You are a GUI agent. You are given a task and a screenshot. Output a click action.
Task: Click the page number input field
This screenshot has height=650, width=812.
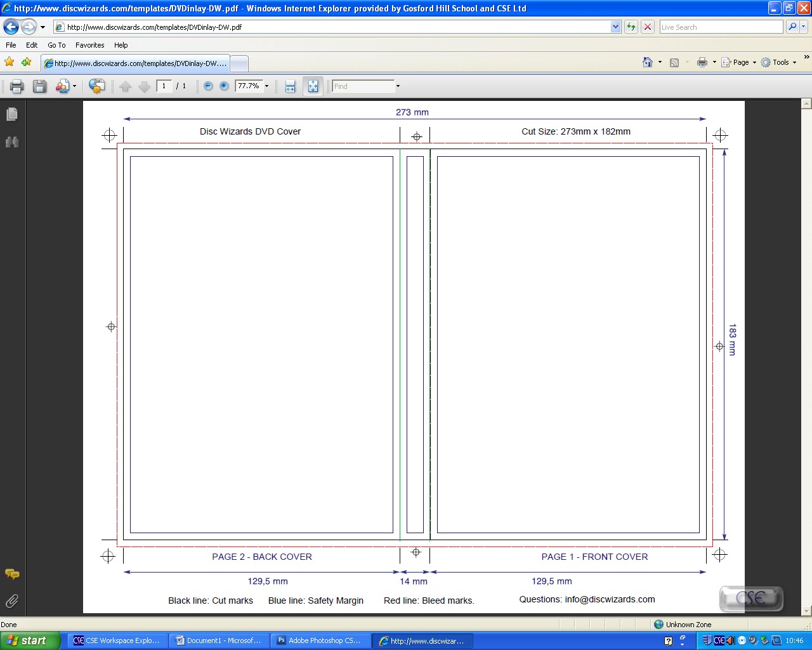pyautogui.click(x=164, y=86)
